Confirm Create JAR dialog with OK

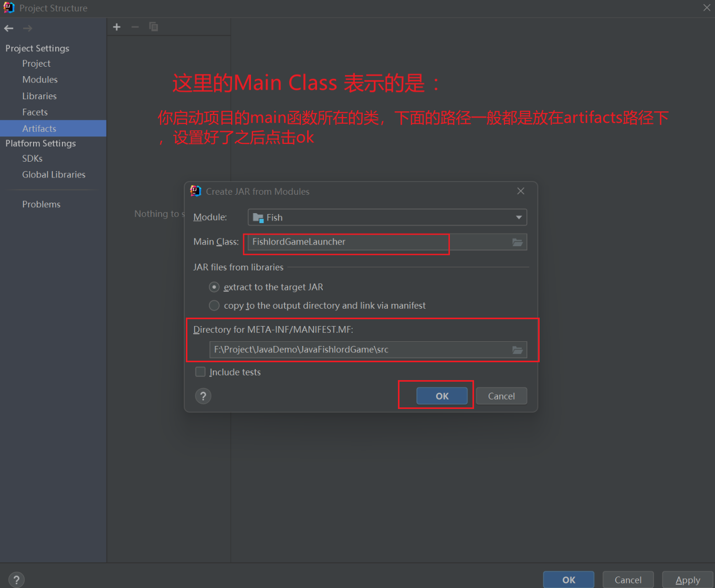[442, 396]
